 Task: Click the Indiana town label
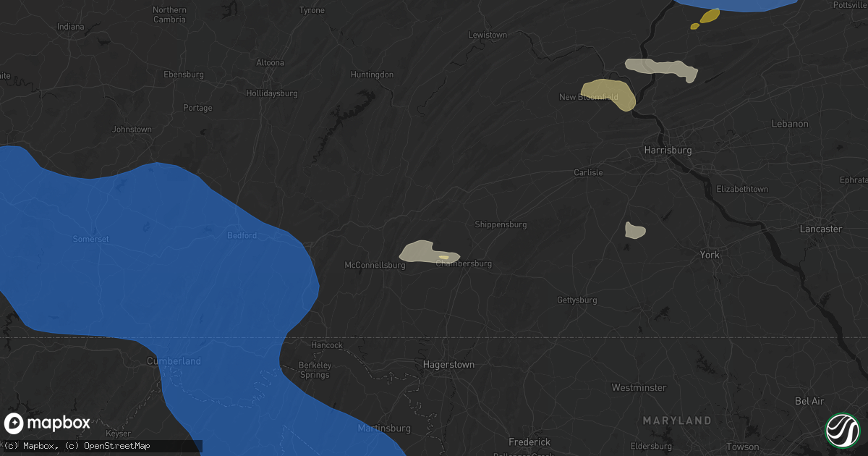[x=71, y=27]
